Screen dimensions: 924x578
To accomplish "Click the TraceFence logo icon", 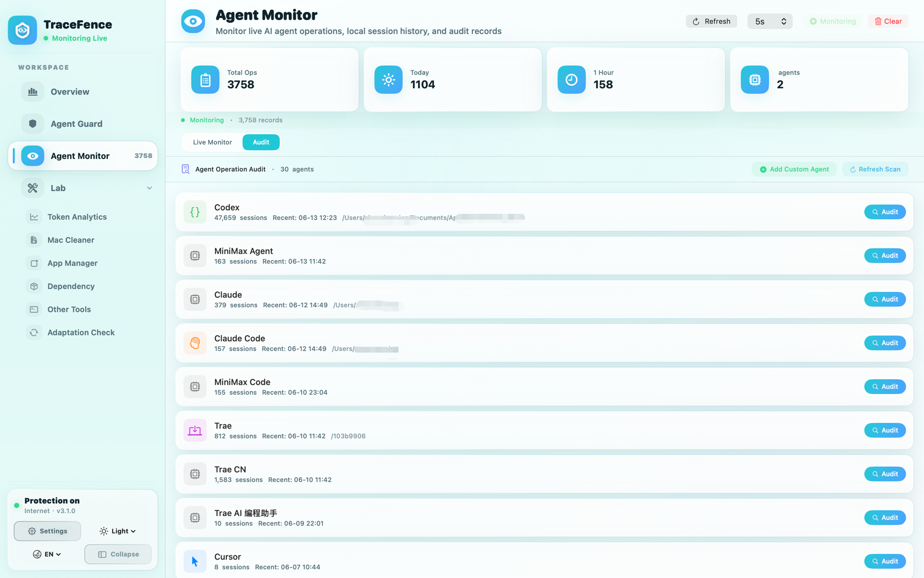I will 23,30.
